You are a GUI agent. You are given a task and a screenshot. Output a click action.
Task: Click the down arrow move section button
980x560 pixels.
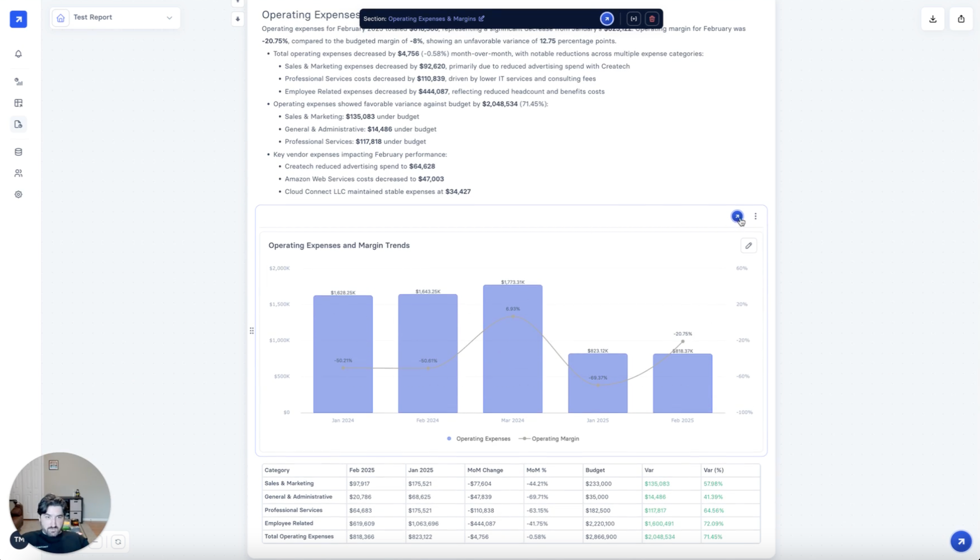237,19
